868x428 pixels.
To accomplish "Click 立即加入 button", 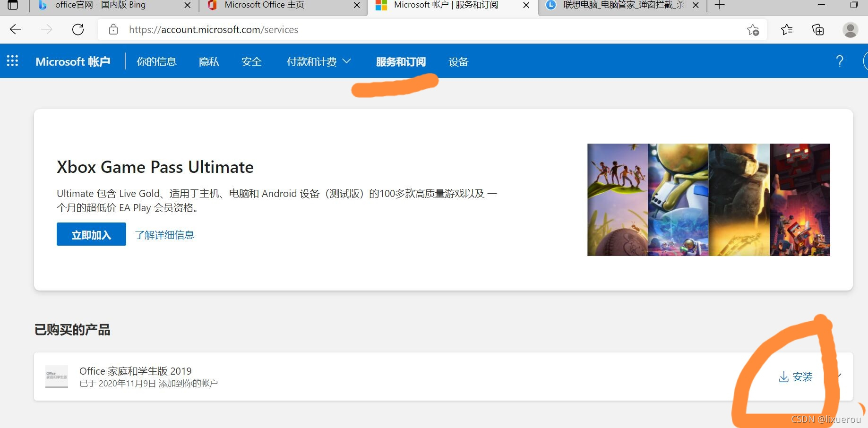I will tap(91, 234).
